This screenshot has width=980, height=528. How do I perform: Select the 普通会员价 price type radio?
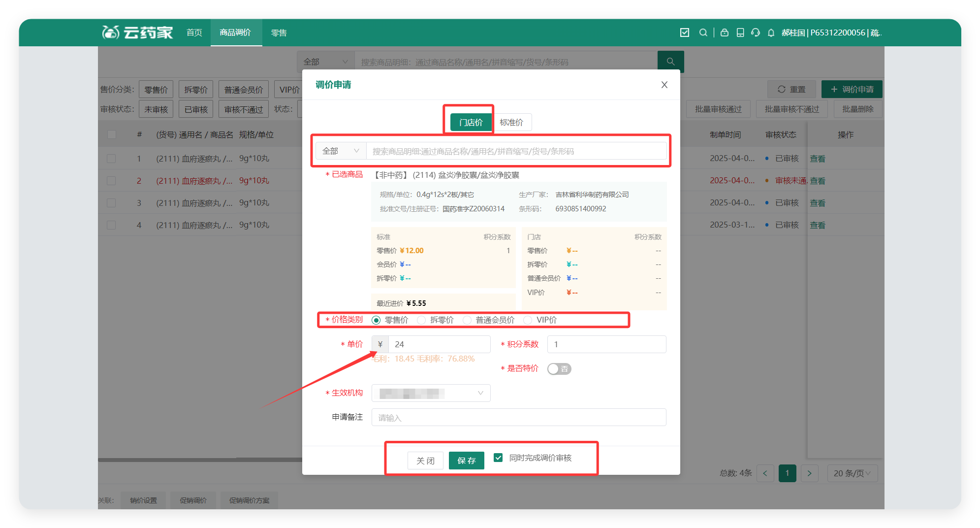[467, 320]
